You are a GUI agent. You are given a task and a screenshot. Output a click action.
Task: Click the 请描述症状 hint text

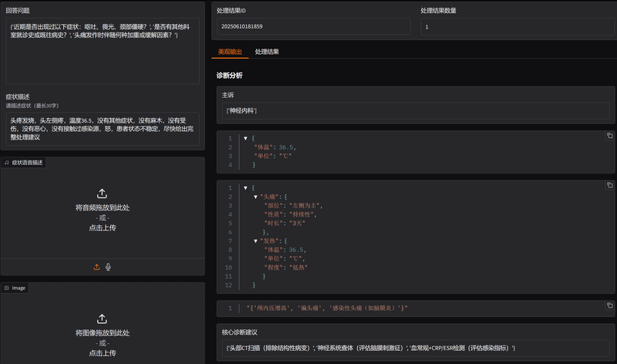click(x=32, y=106)
